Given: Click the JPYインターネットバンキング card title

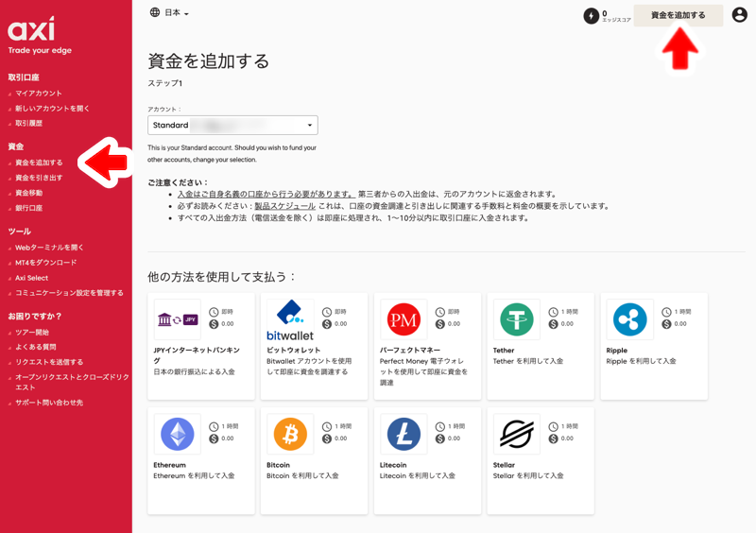Looking at the screenshot, I should tap(197, 355).
